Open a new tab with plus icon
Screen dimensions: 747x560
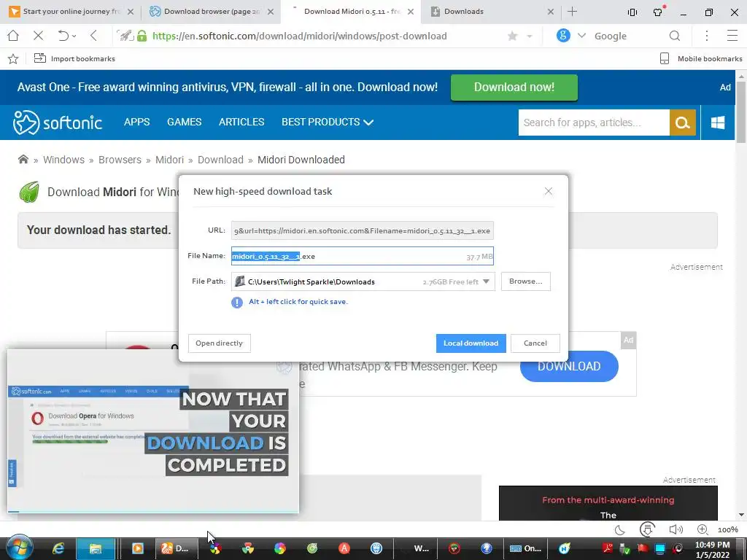[x=572, y=12]
